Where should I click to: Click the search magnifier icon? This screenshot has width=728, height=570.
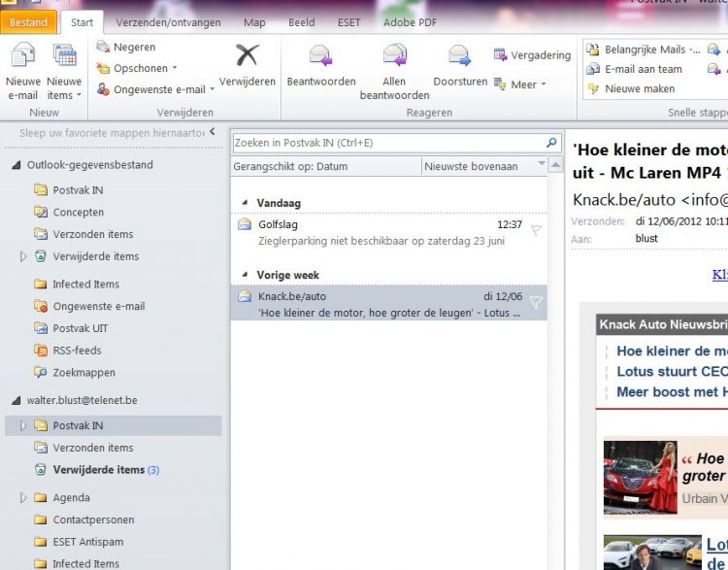(x=552, y=143)
